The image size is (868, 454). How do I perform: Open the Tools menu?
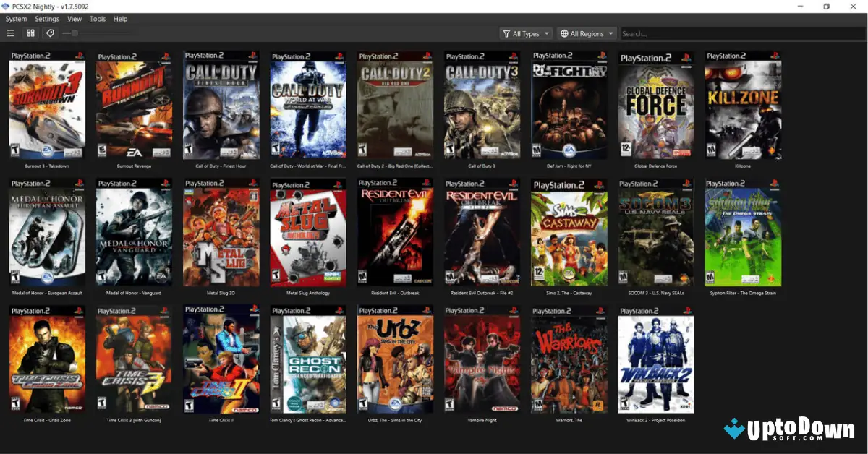[97, 19]
